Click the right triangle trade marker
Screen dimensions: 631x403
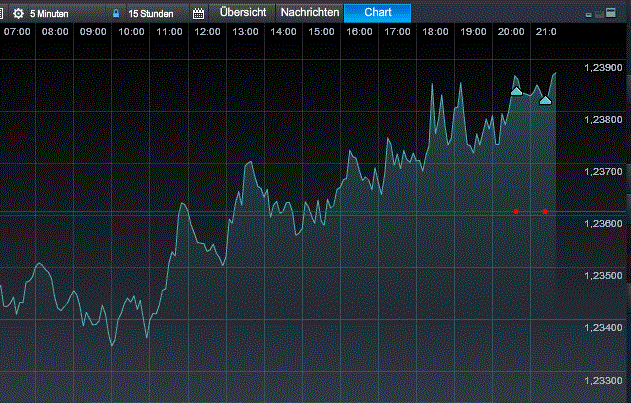pyautogui.click(x=545, y=99)
